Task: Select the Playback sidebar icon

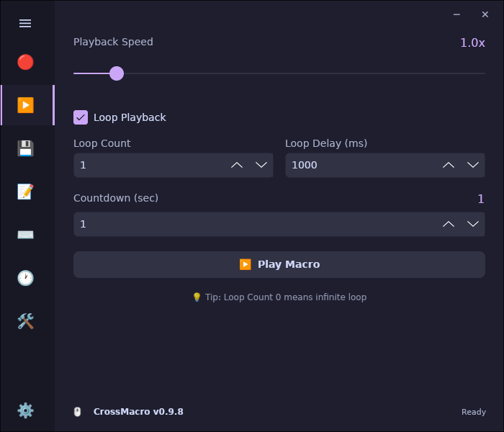Action: pyautogui.click(x=25, y=105)
